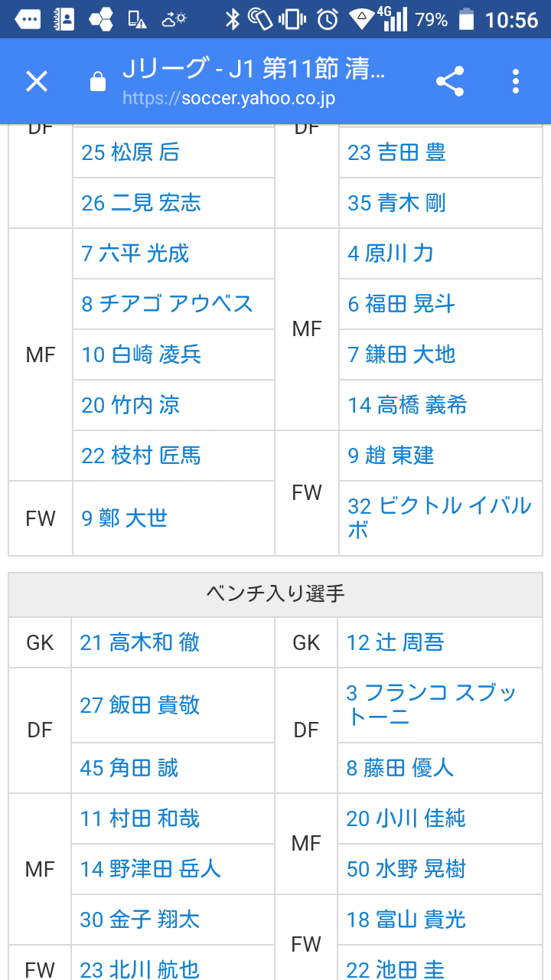551x980 pixels.
Task: Tap the Wi-Fi signal icon
Action: pos(360,19)
